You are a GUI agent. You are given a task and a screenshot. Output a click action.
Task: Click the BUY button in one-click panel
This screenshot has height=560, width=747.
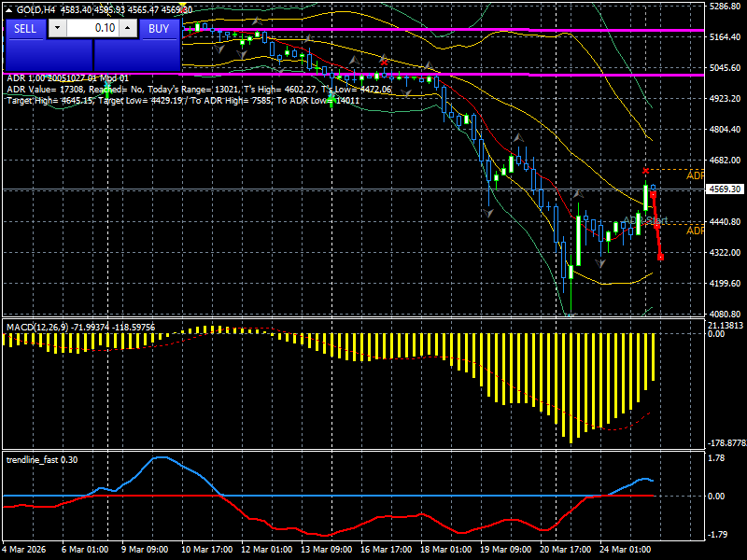(x=159, y=29)
